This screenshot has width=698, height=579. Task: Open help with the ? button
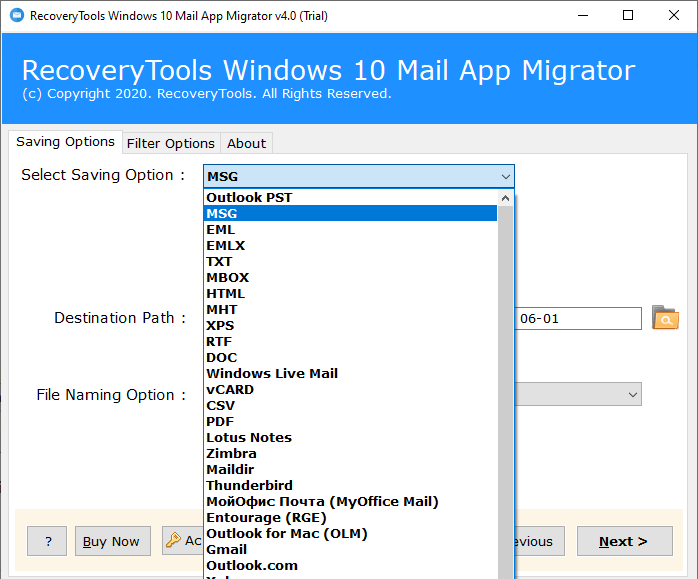pyautogui.click(x=47, y=541)
